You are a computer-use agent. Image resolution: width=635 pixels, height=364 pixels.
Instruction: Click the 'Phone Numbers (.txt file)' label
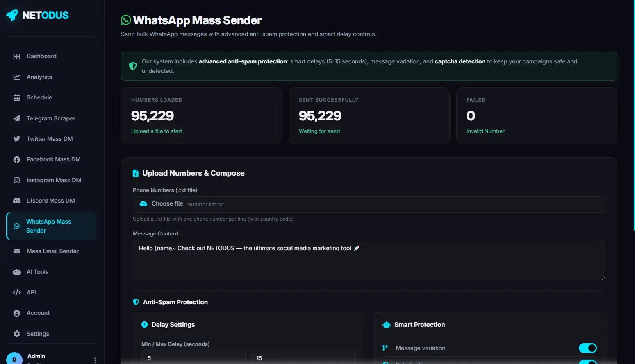(x=165, y=190)
